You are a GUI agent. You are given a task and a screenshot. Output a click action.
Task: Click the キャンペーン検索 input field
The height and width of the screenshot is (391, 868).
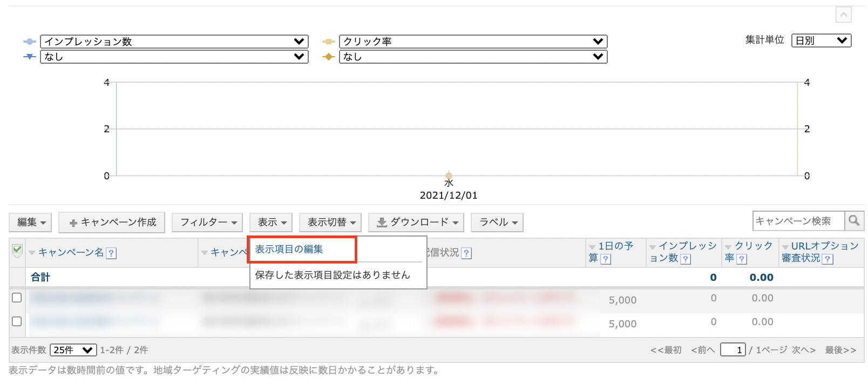pos(798,221)
